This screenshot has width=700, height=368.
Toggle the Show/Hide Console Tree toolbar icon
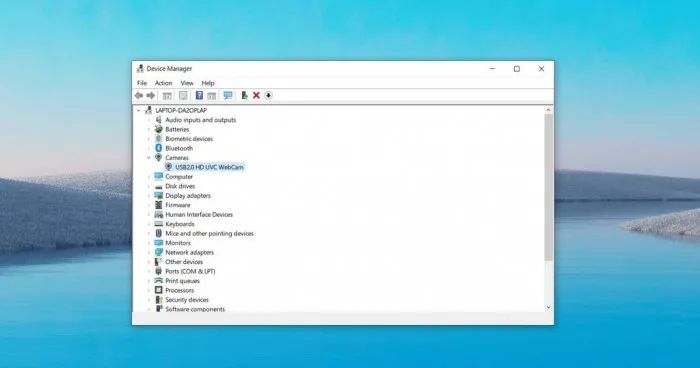pyautogui.click(x=167, y=96)
